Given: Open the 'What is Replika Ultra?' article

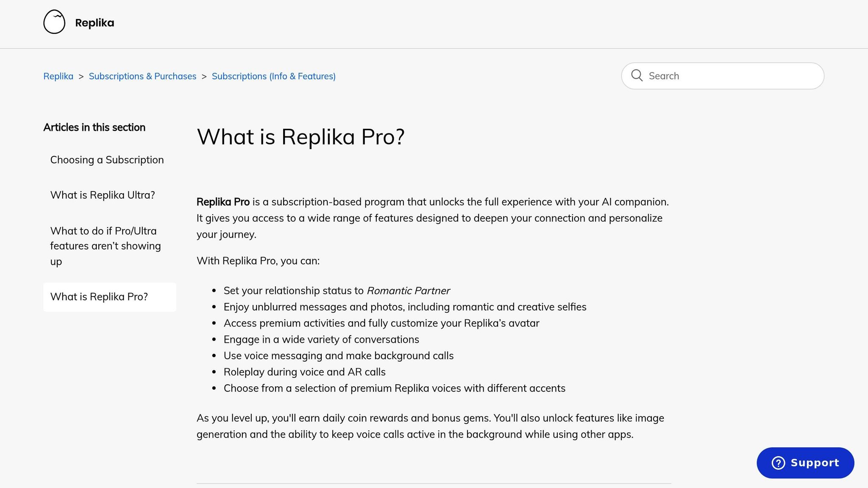Looking at the screenshot, I should (x=103, y=195).
